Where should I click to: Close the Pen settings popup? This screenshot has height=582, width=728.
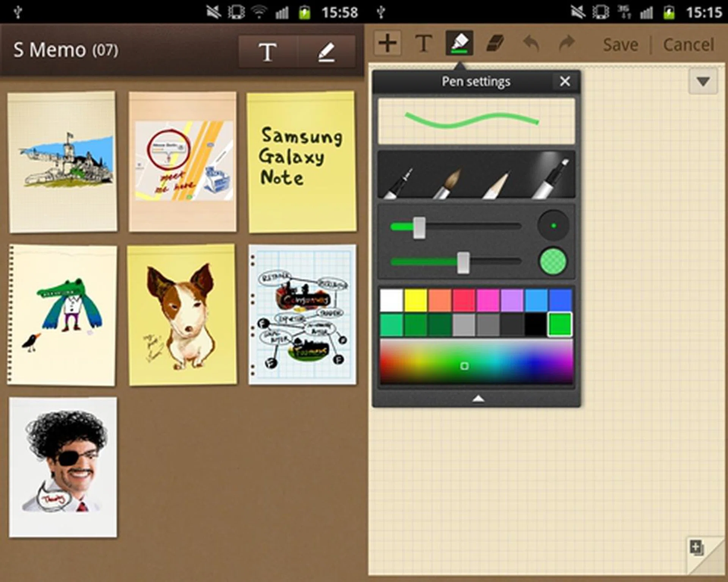pyautogui.click(x=565, y=81)
